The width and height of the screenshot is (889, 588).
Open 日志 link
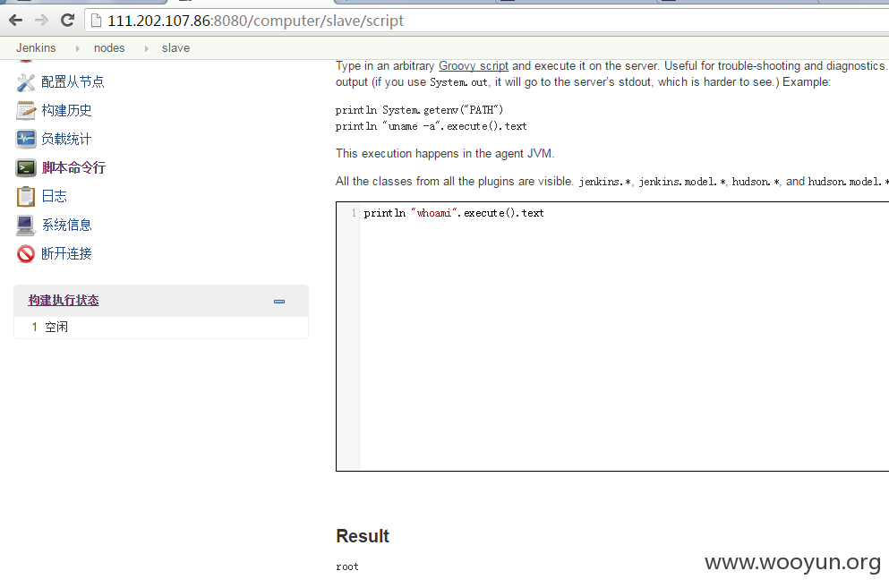tap(54, 196)
